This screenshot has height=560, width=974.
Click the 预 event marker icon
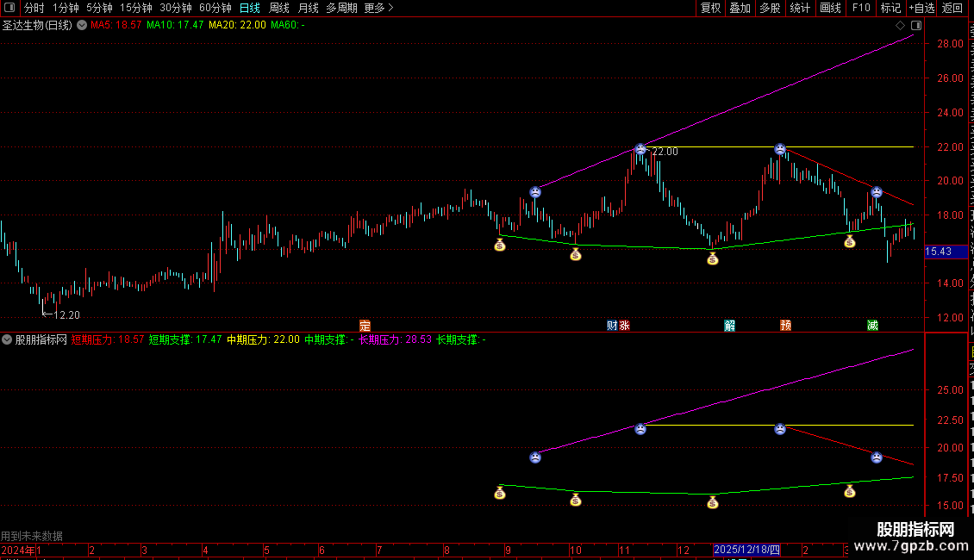pyautogui.click(x=785, y=326)
